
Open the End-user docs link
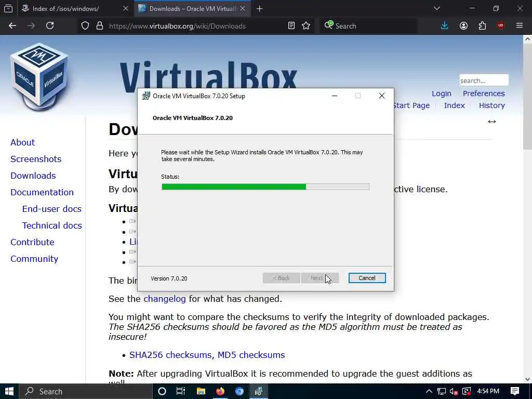tap(52, 209)
